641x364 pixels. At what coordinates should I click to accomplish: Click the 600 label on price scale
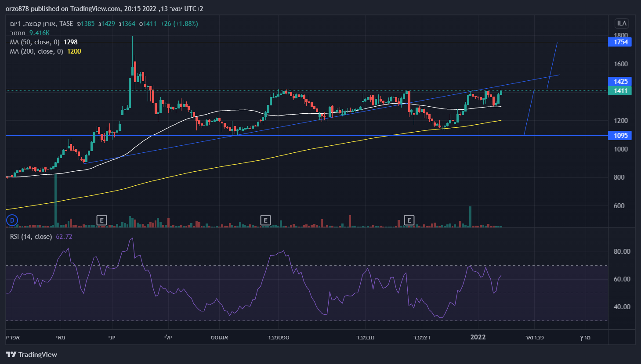click(x=621, y=206)
